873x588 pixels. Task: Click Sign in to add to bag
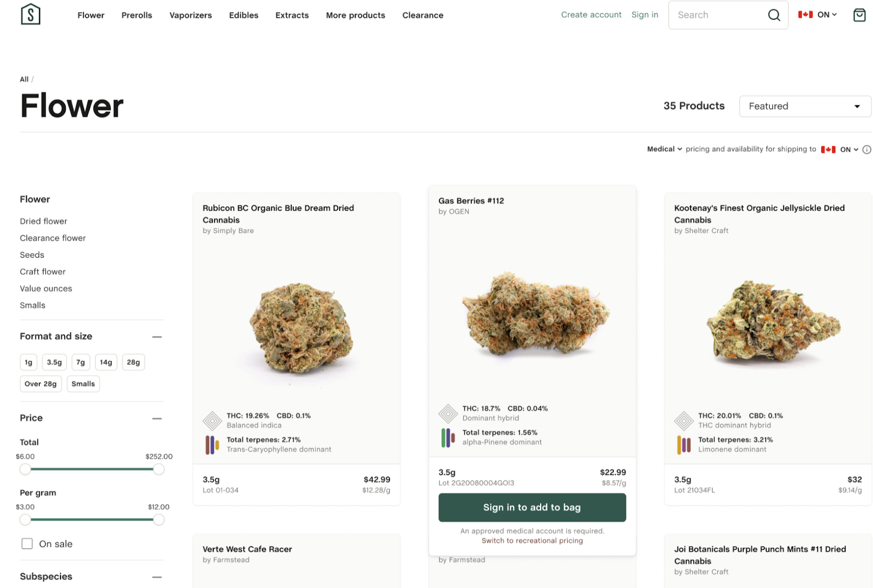point(531,507)
